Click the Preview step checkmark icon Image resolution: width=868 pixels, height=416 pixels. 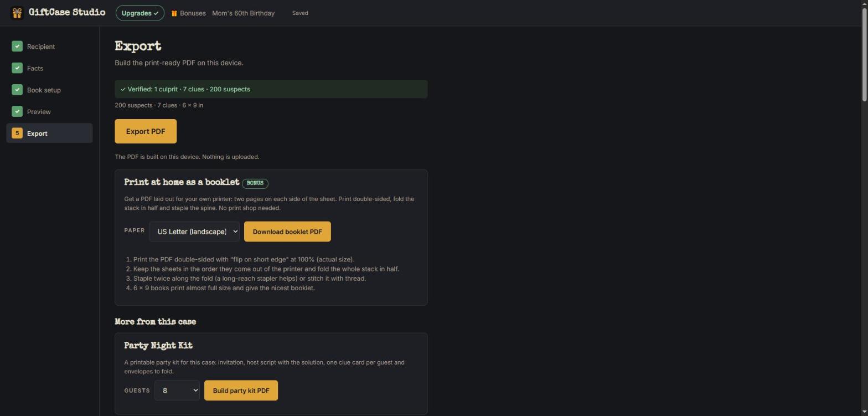(17, 111)
